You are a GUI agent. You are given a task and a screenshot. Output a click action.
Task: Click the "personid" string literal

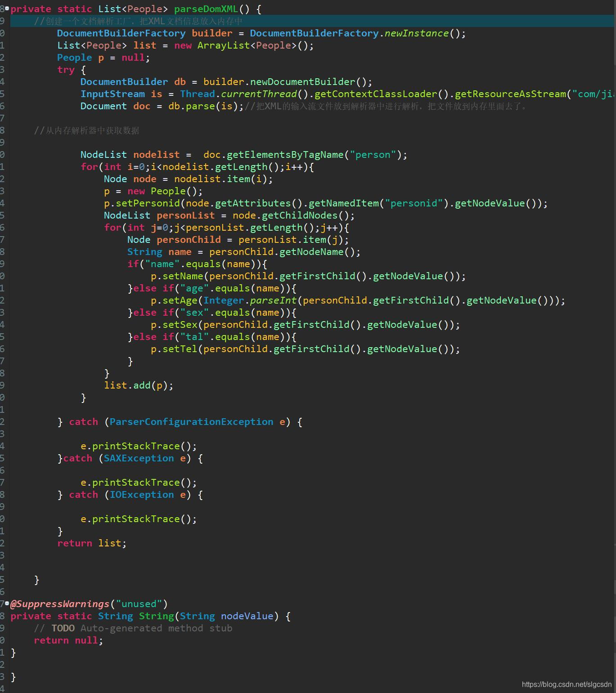point(414,203)
